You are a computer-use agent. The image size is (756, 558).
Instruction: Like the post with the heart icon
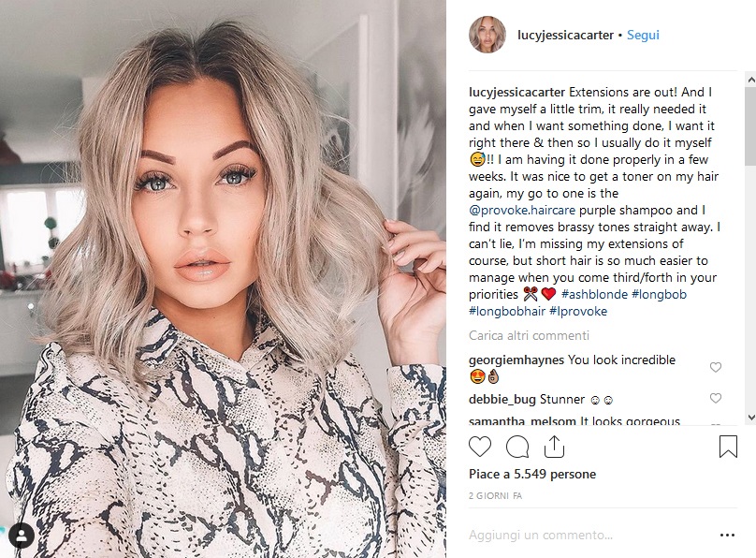480,447
